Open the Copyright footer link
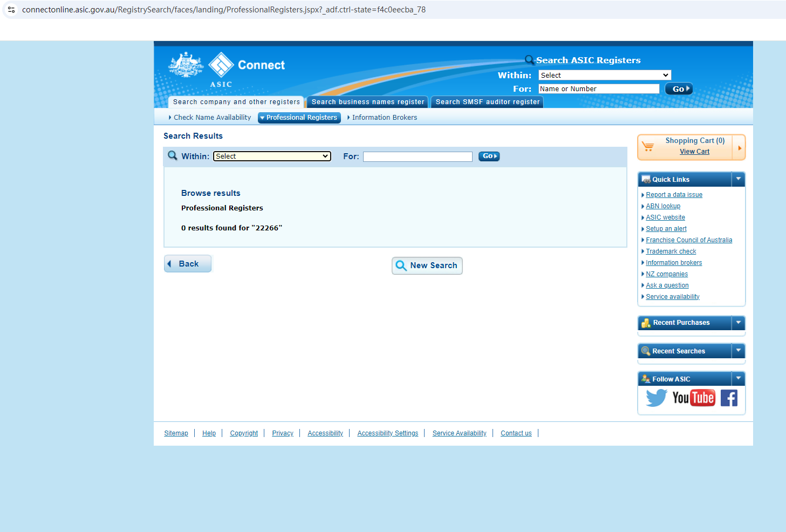The width and height of the screenshot is (786, 532). click(x=244, y=433)
